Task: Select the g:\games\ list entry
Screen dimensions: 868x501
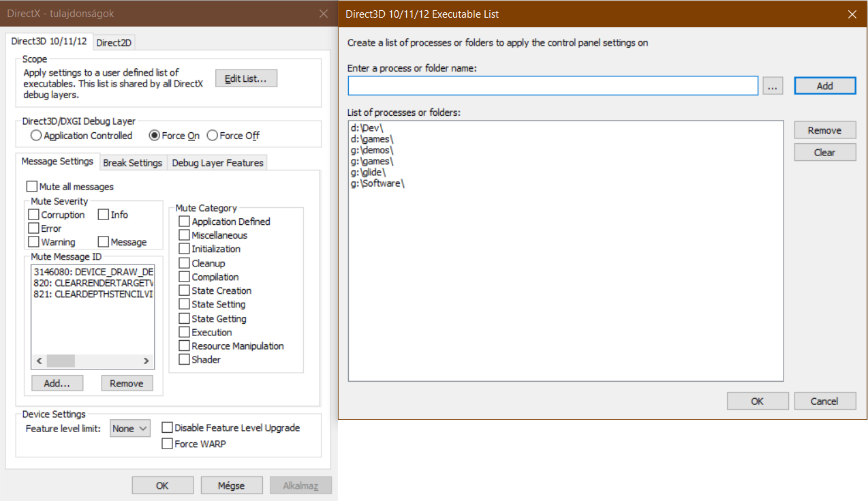Action: [371, 162]
